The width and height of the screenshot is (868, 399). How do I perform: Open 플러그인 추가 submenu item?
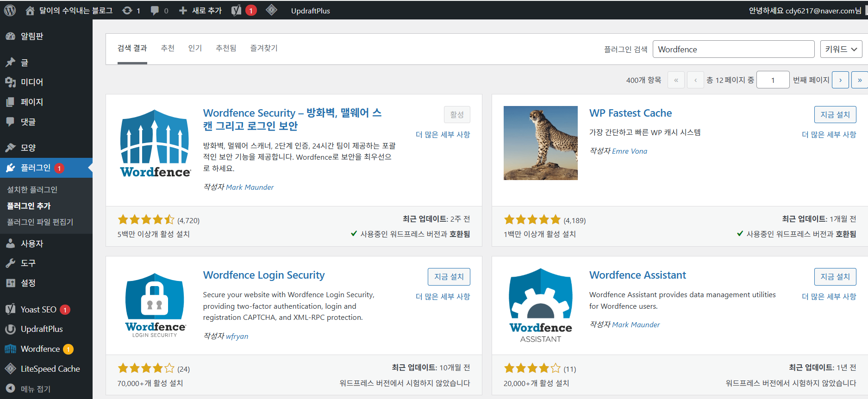tap(29, 206)
